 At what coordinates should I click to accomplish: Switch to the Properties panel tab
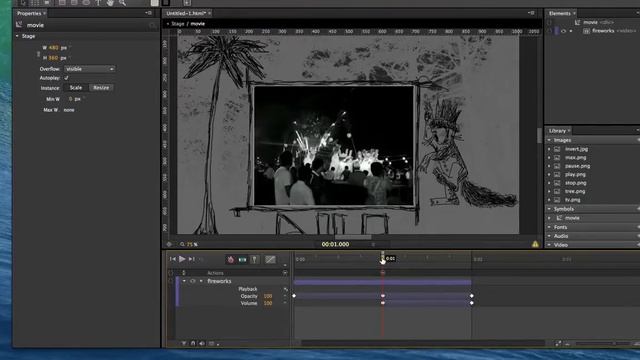tap(29, 13)
